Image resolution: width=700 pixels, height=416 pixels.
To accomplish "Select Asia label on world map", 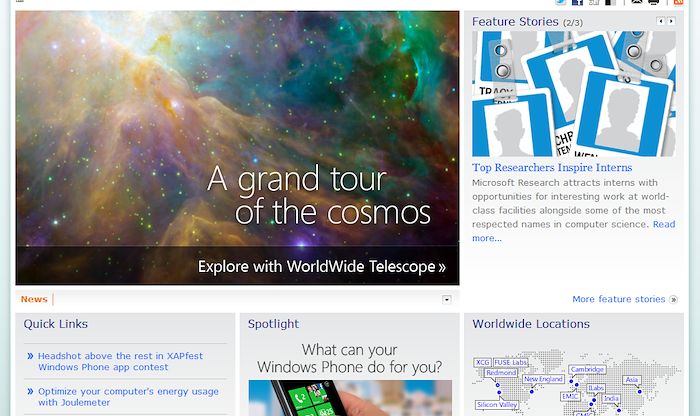I will (x=632, y=380).
